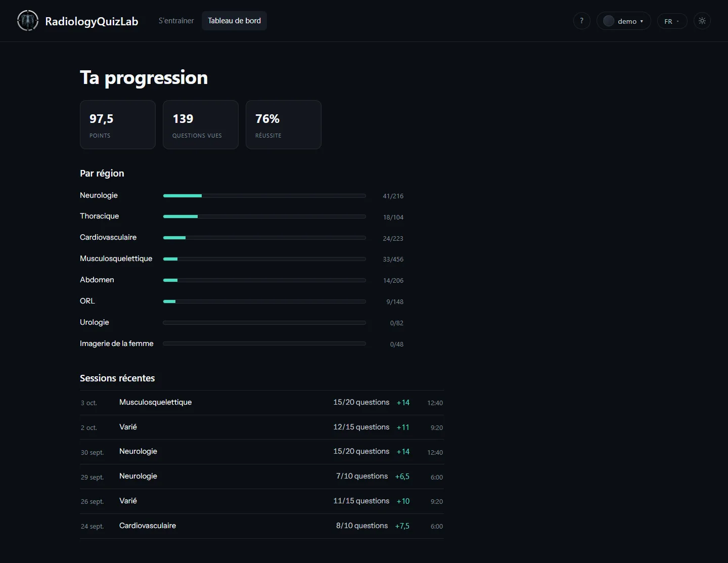Click the 139 Questions vues card
The image size is (728, 563).
click(x=201, y=124)
